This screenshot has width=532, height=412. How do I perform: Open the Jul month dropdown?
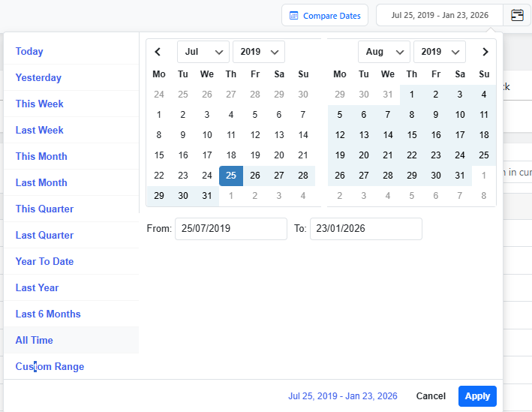[203, 52]
